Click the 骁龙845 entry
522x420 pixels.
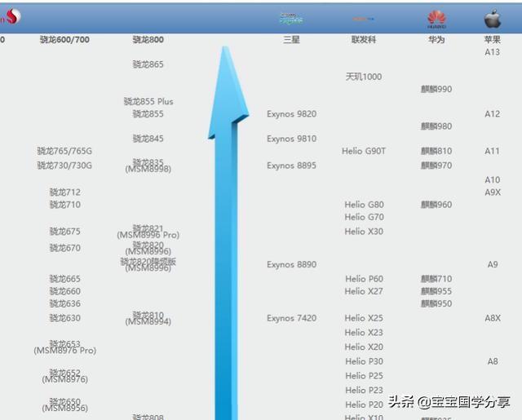[148, 139]
